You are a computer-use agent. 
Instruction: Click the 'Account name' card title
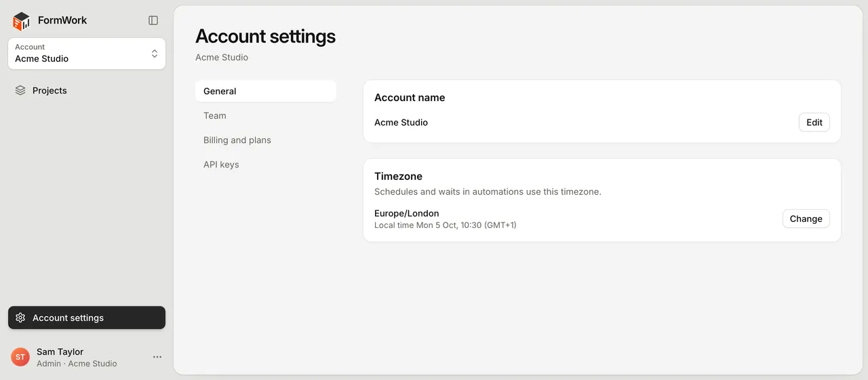pyautogui.click(x=410, y=97)
